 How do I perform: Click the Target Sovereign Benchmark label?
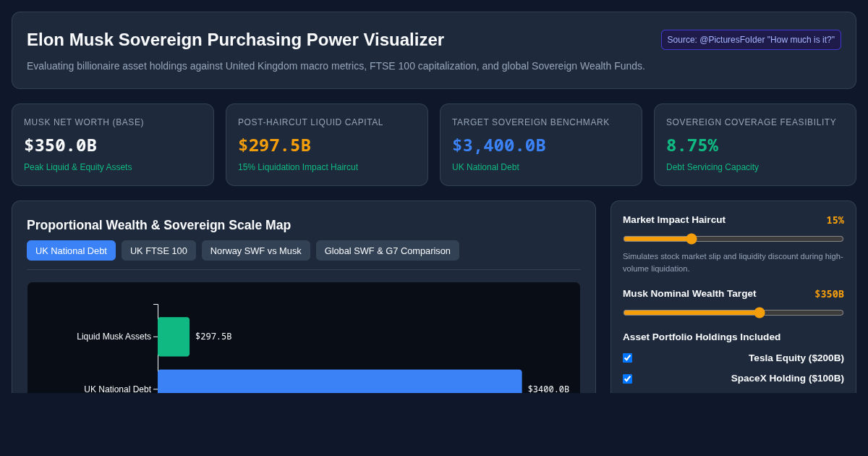pos(531,122)
